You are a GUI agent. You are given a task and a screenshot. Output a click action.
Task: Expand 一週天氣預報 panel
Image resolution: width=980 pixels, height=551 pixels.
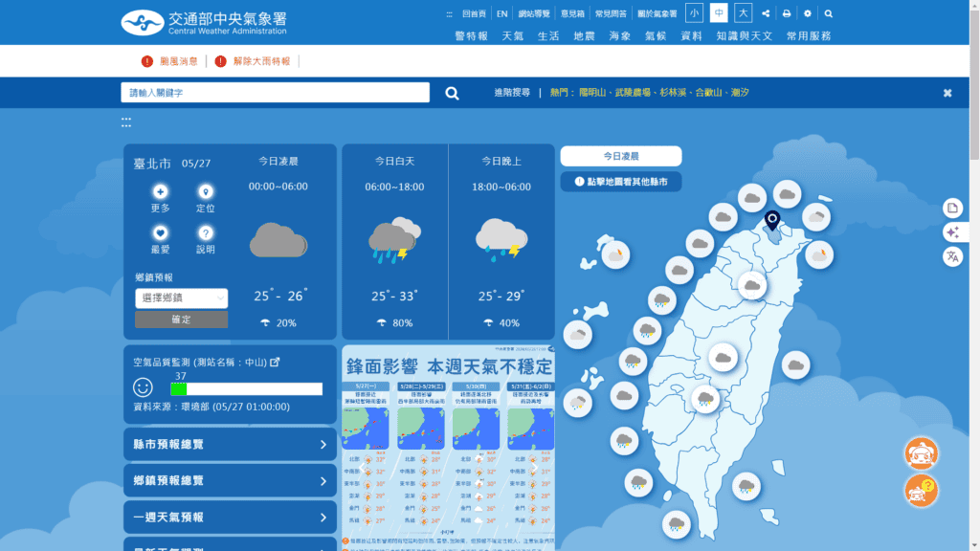(230, 518)
